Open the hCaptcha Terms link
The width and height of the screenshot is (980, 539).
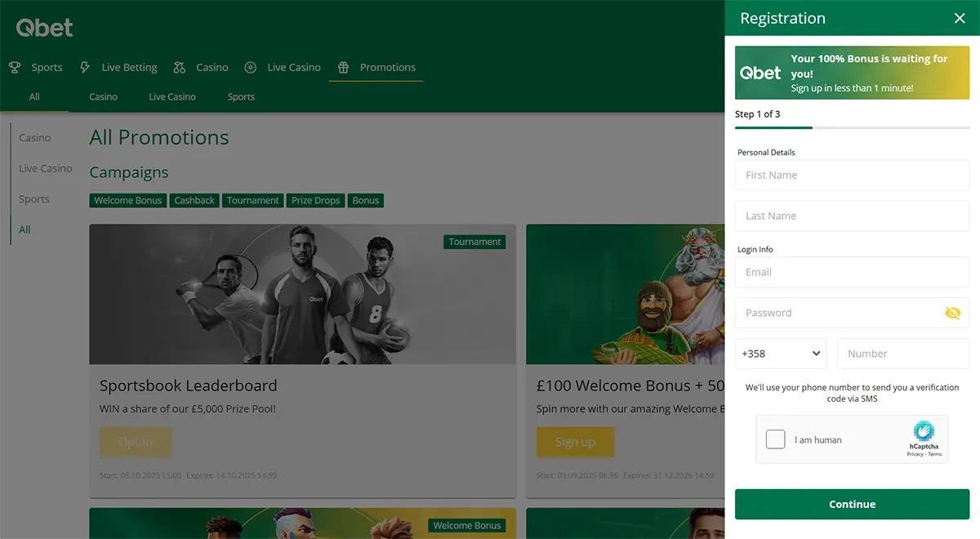(x=934, y=454)
